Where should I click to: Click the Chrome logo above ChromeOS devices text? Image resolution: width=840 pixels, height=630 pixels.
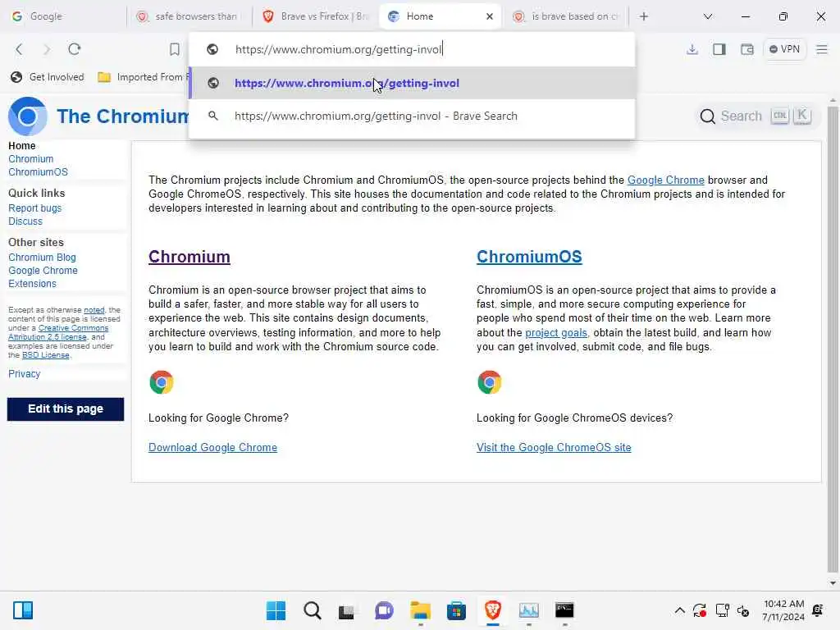[x=489, y=382]
